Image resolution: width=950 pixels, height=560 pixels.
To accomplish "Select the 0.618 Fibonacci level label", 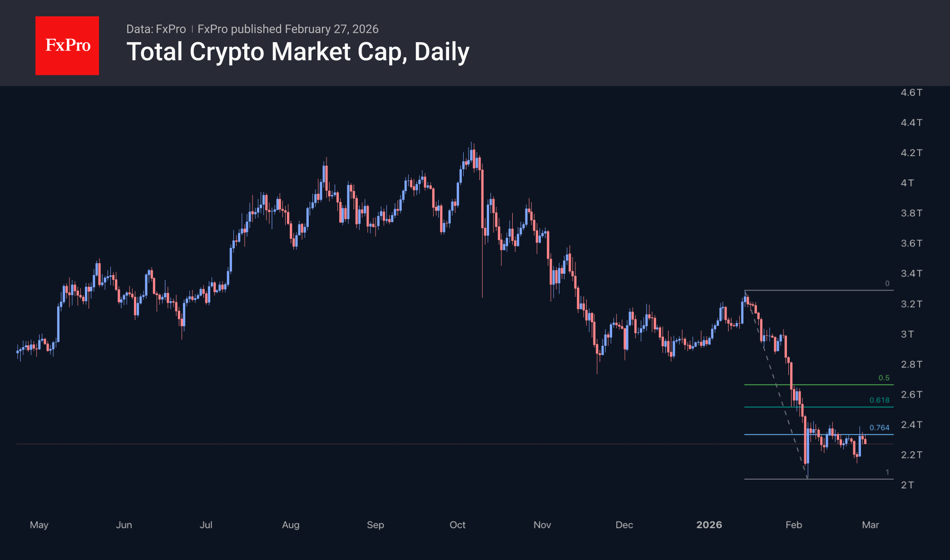I will click(x=879, y=400).
